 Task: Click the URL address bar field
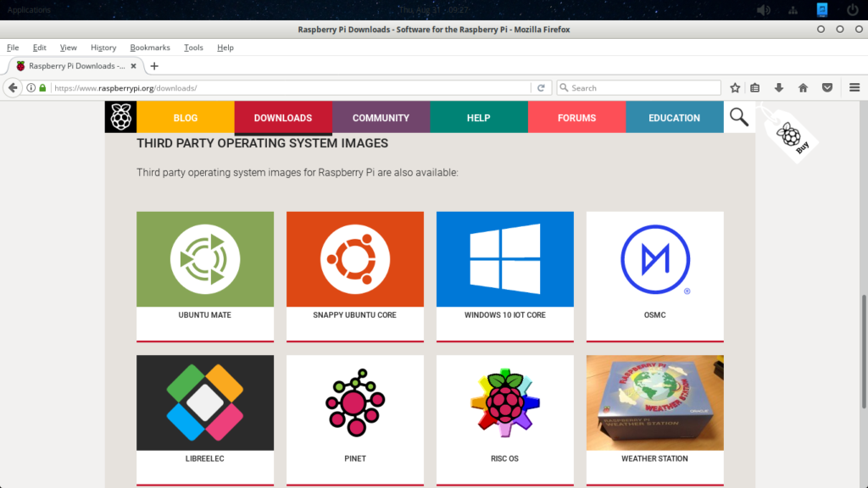[291, 88]
